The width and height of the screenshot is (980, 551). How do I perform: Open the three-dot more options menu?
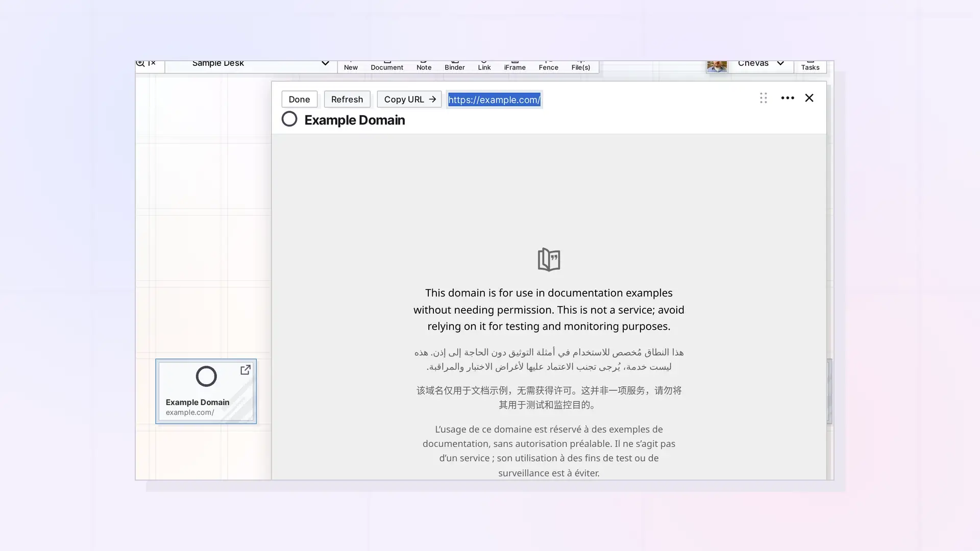(788, 98)
